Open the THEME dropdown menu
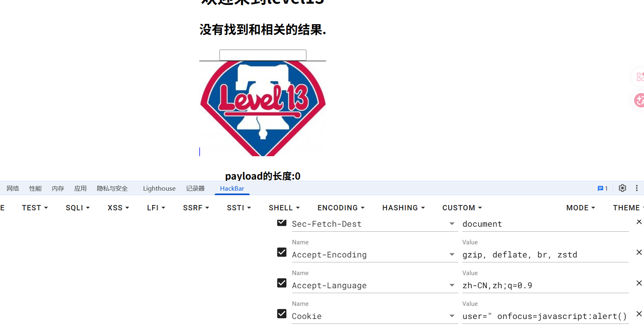Screen dimensions: 644x328 pos(628,208)
